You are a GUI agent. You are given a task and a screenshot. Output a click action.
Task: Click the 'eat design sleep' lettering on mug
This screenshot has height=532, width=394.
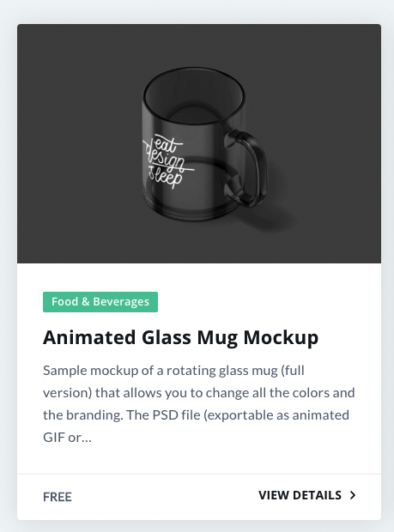tap(167, 160)
